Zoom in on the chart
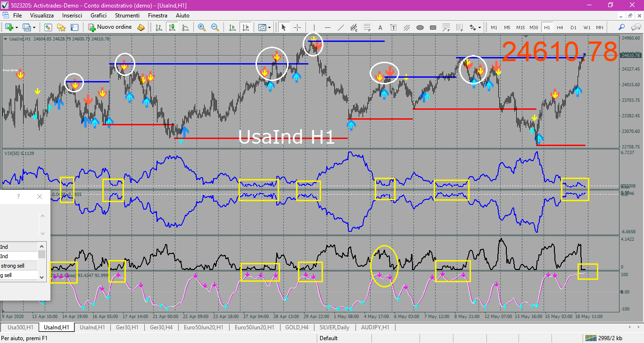644x343 pixels. pyautogui.click(x=202, y=27)
